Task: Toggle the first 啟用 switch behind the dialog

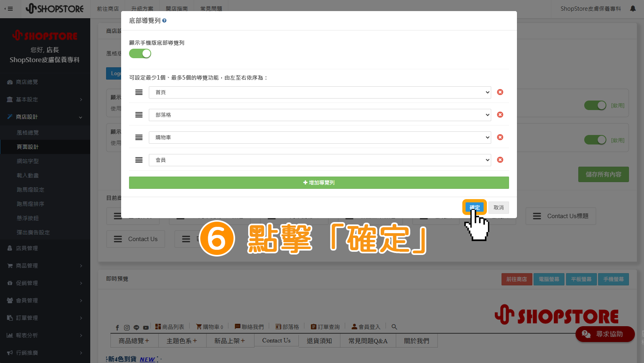Action: [x=595, y=105]
